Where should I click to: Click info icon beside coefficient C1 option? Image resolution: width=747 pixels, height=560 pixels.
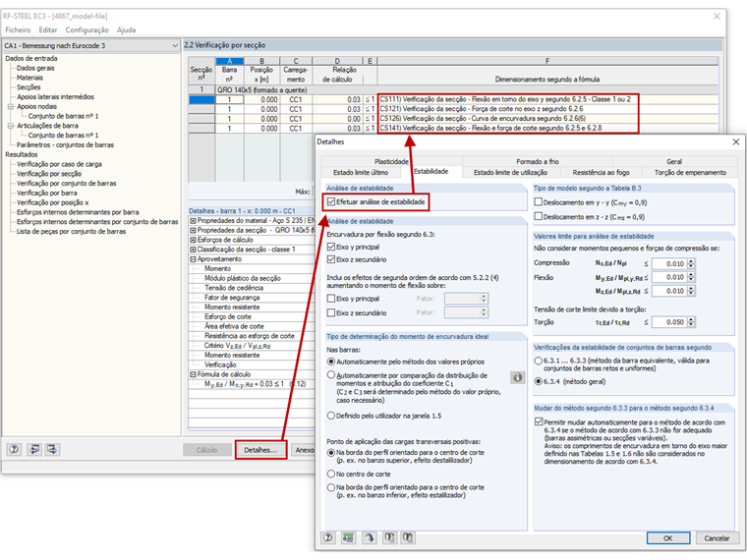[517, 377]
